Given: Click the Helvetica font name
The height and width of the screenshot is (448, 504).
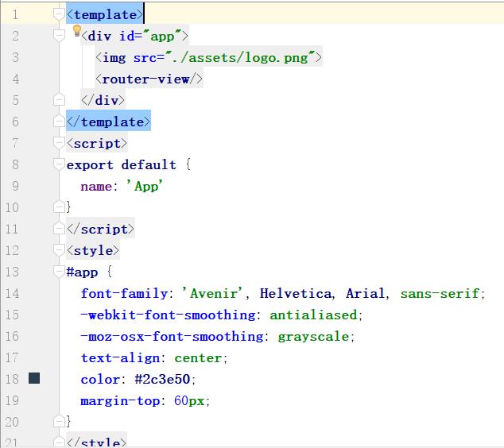Looking at the screenshot, I should (295, 294).
